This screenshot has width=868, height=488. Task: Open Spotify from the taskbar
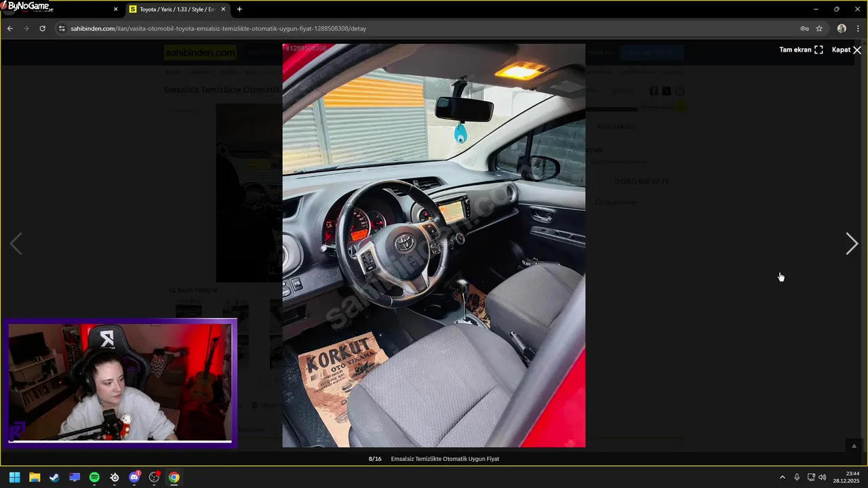94,477
